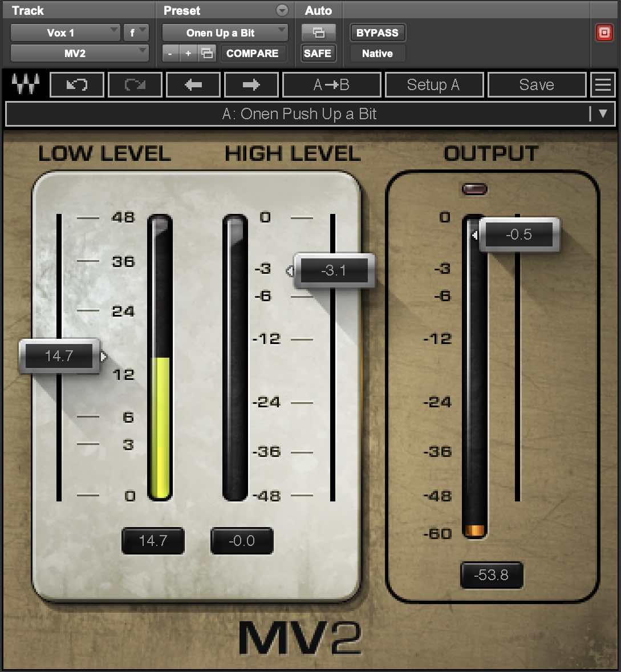Screen dimensions: 621x672
Task: Click the red target plug-in button
Action: (x=604, y=33)
